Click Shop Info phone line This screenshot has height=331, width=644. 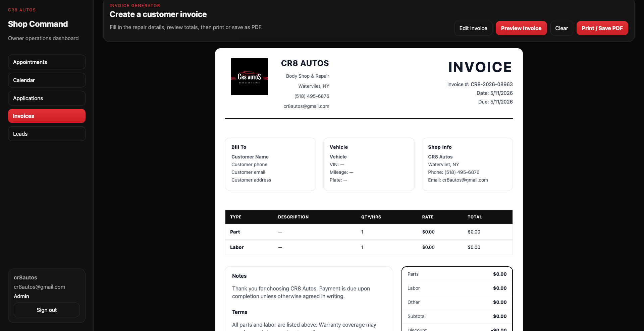[453, 172]
